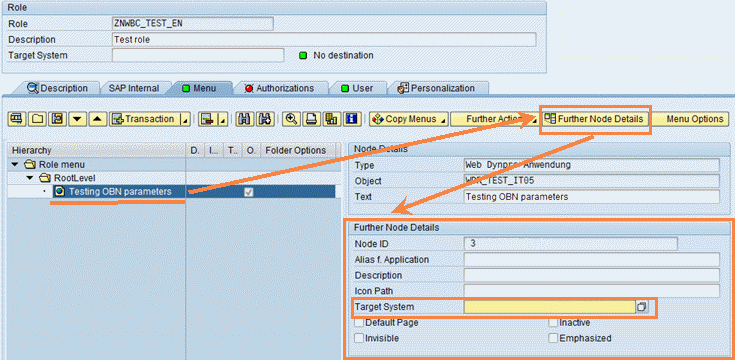Image resolution: width=735 pixels, height=360 pixels.
Task: Click the Alias f. Application field
Action: [591, 259]
